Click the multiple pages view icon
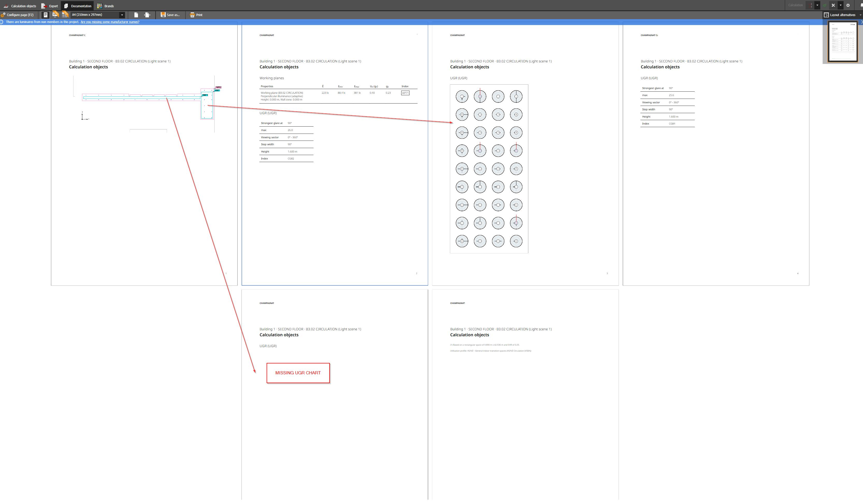 click(x=147, y=15)
